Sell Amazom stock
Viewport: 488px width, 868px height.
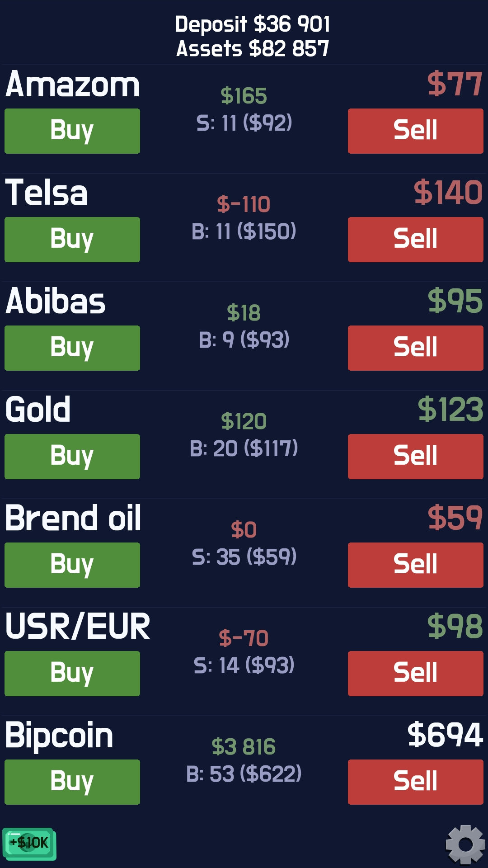click(416, 131)
